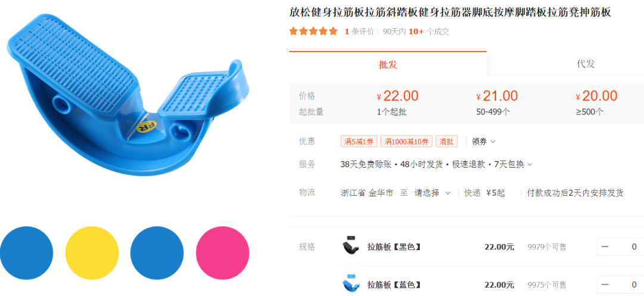Click the 混批 tag
Viewport: 644px width, 296px height.
click(x=447, y=141)
